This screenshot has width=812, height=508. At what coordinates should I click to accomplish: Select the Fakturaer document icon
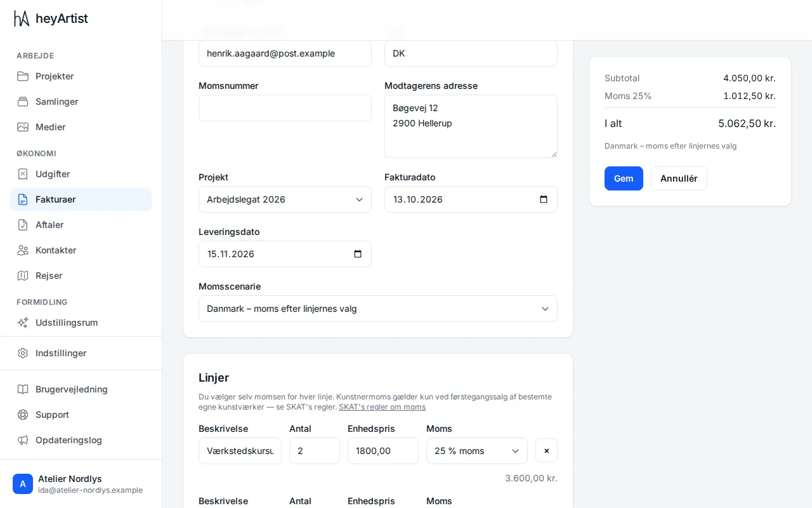(23, 199)
